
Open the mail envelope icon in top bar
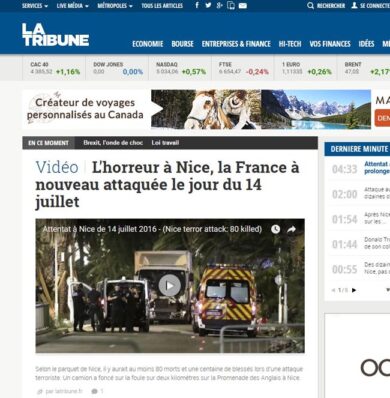tap(243, 6)
